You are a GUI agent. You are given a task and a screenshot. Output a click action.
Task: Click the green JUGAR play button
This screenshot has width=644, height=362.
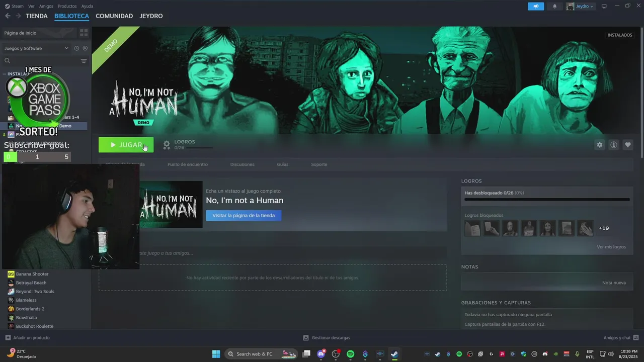click(x=126, y=145)
